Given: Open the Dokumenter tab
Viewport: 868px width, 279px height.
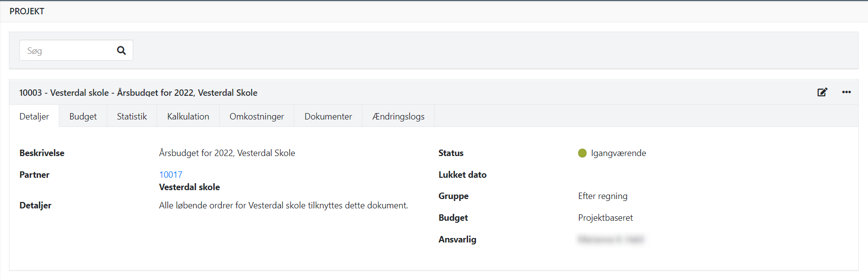Looking at the screenshot, I should pyautogui.click(x=328, y=117).
